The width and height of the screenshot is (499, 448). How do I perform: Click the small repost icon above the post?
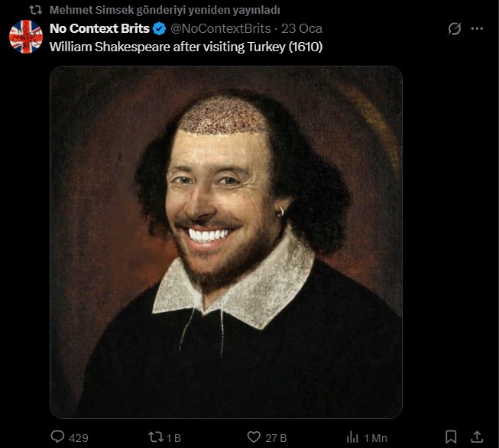tap(35, 10)
